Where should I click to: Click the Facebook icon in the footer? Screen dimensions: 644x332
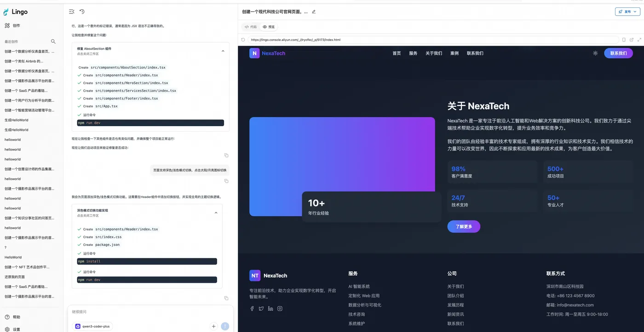(252, 309)
